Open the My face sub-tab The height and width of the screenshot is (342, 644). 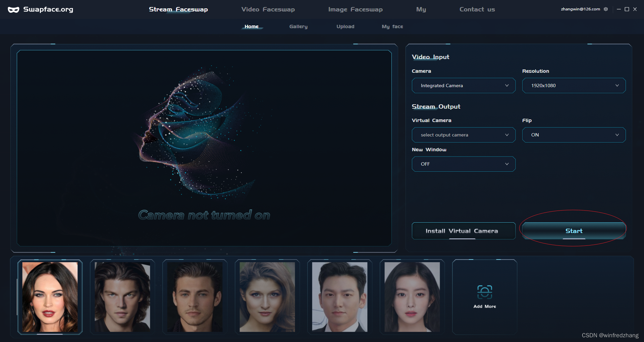(392, 26)
